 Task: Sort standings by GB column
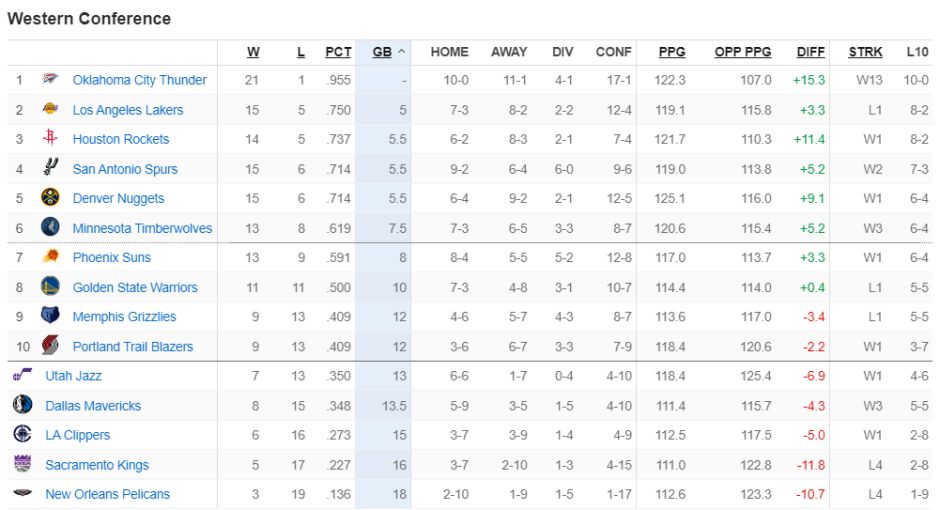click(x=382, y=52)
